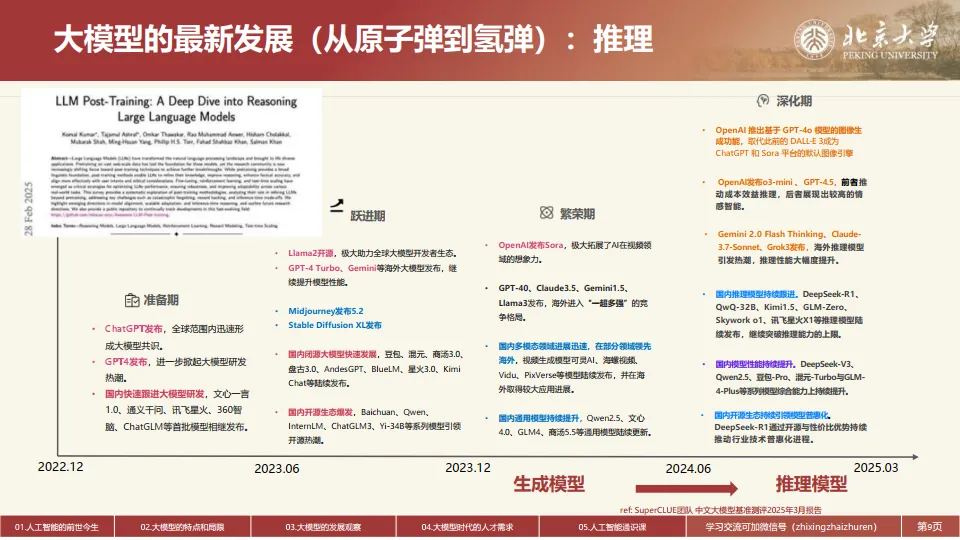
Task: Click the 28 Feb 2025 date stamp
Action: coord(28,209)
